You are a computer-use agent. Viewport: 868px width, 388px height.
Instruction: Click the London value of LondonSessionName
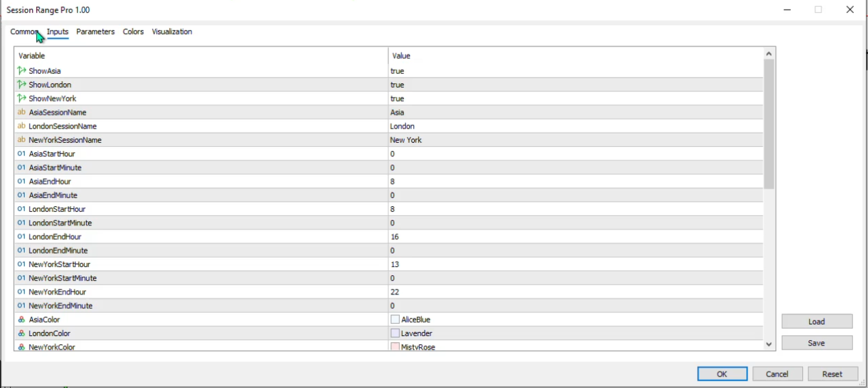pos(403,126)
